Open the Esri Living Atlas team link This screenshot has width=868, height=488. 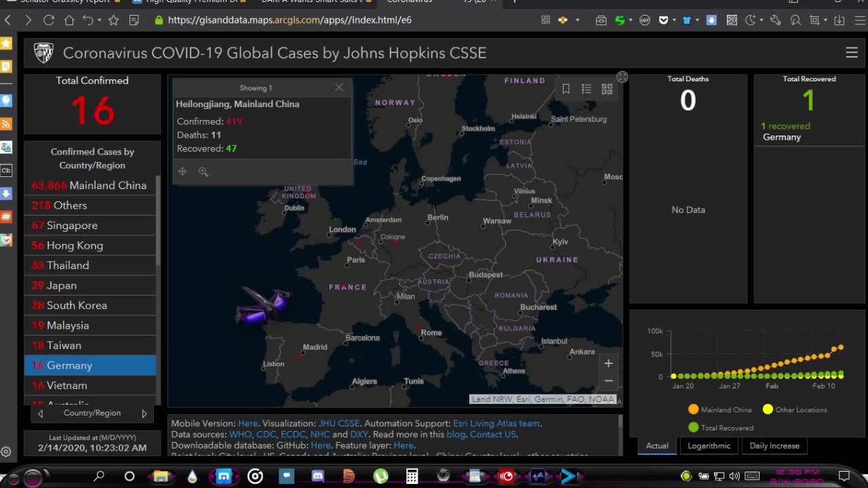pos(496,424)
